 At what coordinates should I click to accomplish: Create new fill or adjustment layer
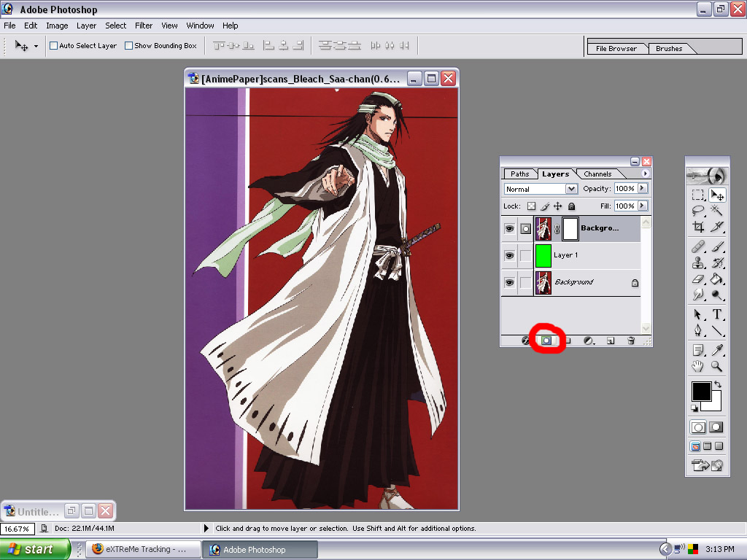point(589,341)
